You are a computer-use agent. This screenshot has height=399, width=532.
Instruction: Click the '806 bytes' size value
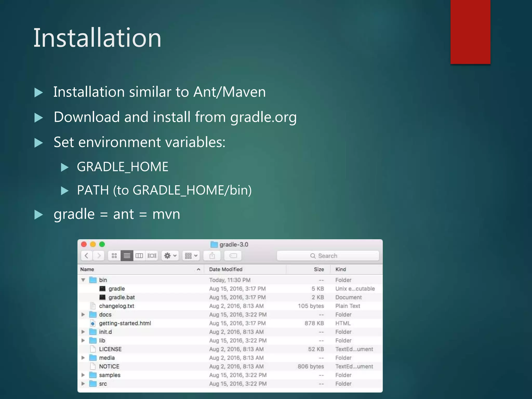pyautogui.click(x=311, y=367)
